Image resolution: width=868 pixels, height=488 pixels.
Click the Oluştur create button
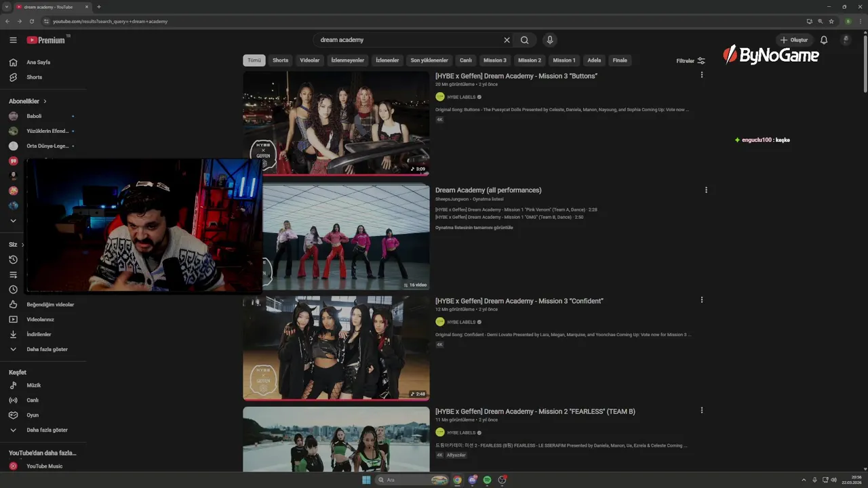point(793,40)
